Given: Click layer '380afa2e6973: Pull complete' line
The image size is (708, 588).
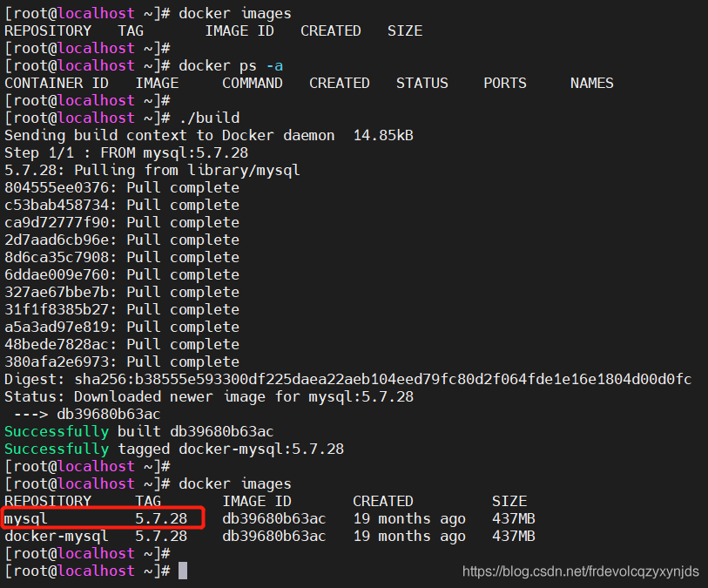Looking at the screenshot, I should pyautogui.click(x=122, y=362).
